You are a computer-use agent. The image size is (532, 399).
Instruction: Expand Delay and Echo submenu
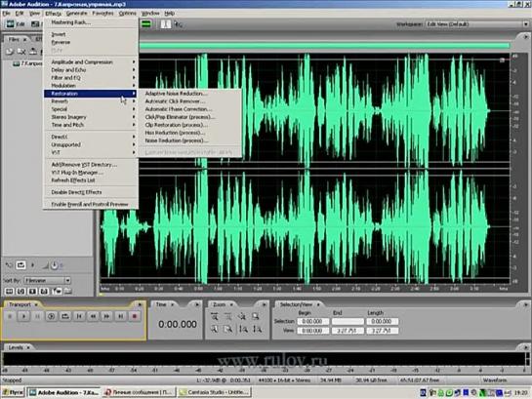click(90, 70)
